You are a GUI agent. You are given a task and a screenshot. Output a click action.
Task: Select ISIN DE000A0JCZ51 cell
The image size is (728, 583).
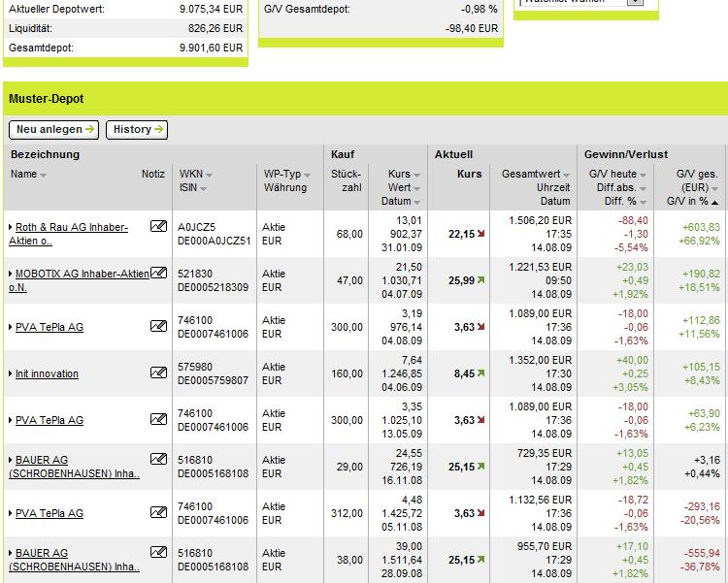click(x=215, y=241)
